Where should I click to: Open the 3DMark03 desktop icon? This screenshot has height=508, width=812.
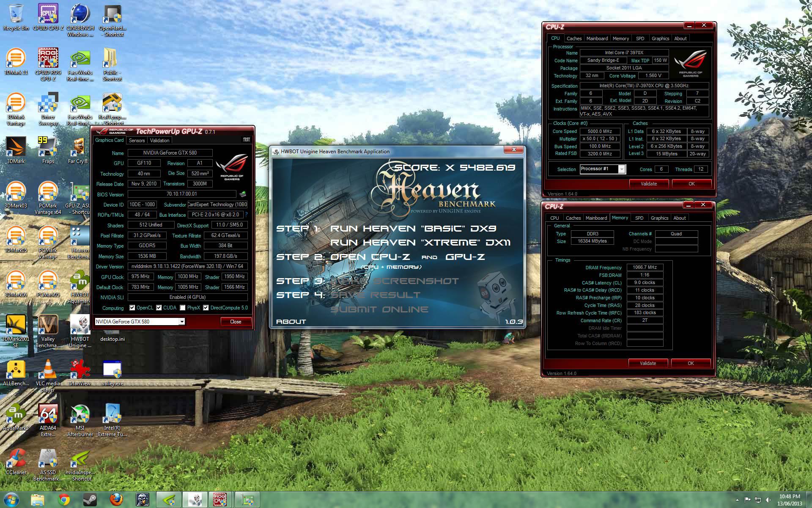[16, 195]
